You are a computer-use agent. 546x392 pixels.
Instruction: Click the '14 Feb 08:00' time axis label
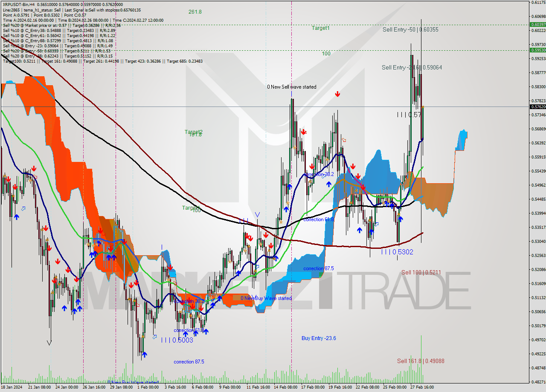pos(285,387)
